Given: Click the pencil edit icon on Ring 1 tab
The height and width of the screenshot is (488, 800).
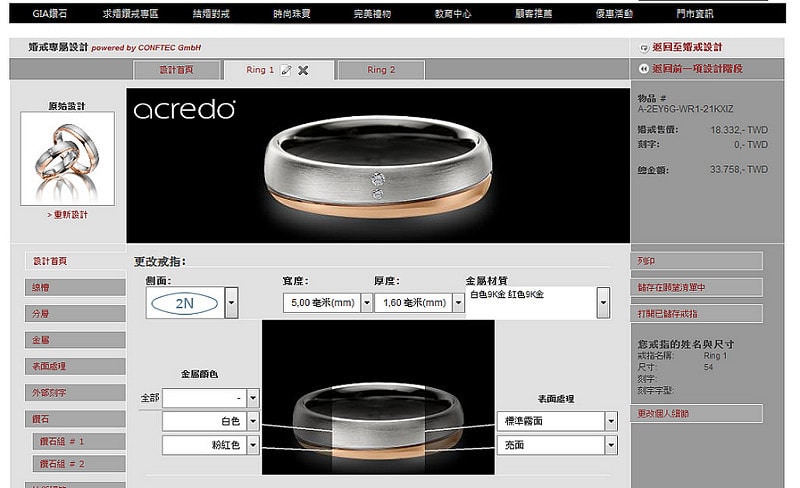Looking at the screenshot, I should [286, 70].
